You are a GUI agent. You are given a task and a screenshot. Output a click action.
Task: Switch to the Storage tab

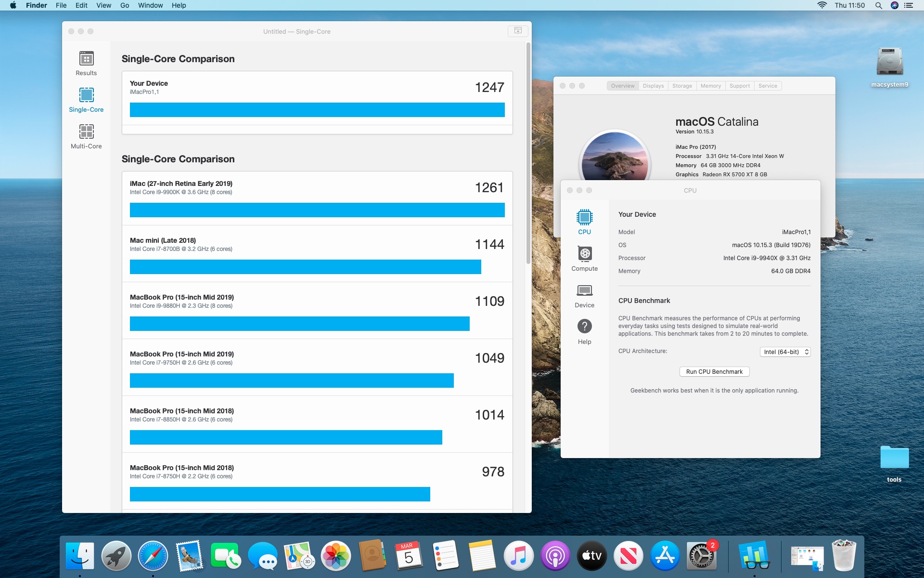[x=682, y=86]
